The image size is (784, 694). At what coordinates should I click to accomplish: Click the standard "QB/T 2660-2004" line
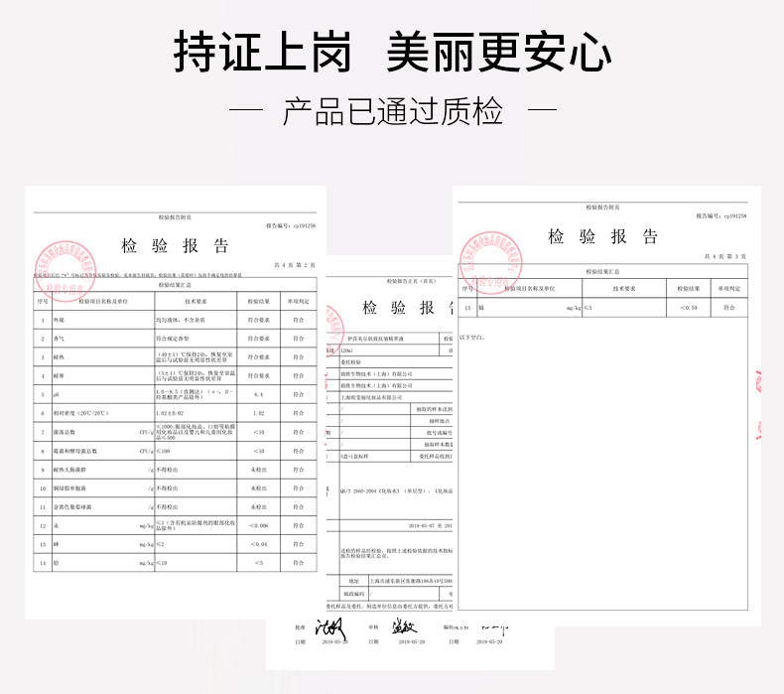coord(397,490)
